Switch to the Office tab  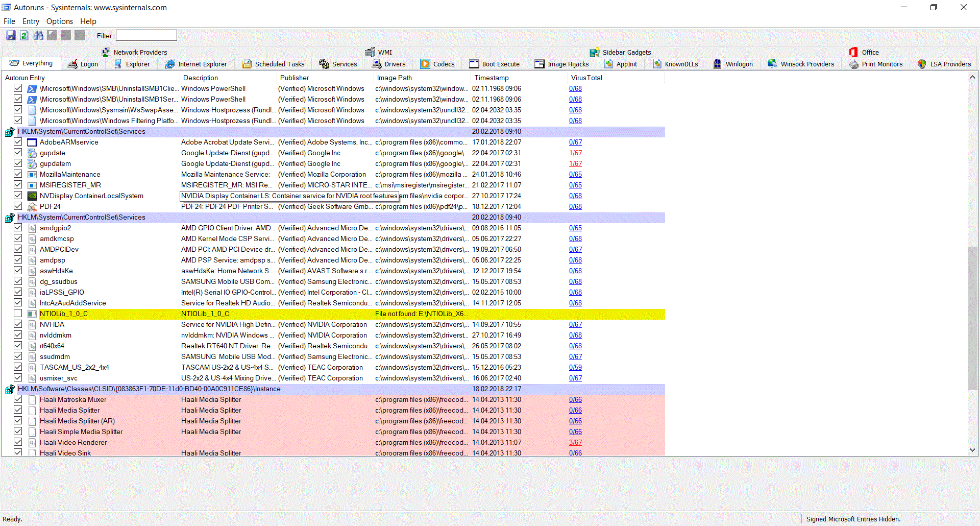pyautogui.click(x=864, y=52)
